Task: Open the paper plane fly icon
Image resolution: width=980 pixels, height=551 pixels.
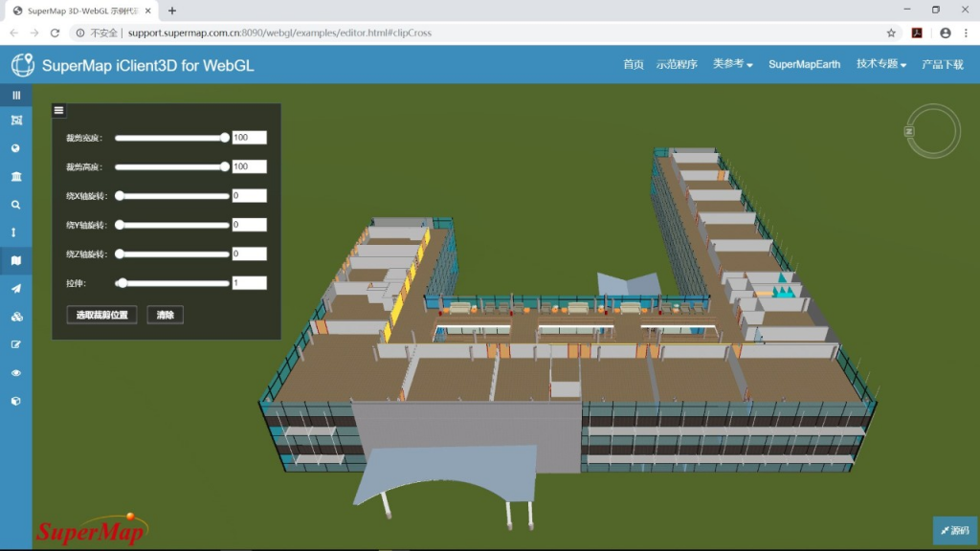Action: click(16, 289)
